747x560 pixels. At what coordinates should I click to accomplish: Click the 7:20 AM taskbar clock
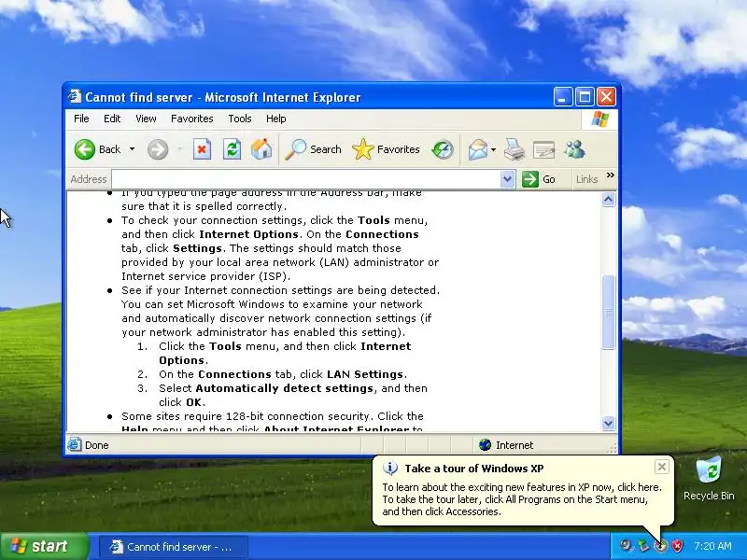[x=712, y=546]
